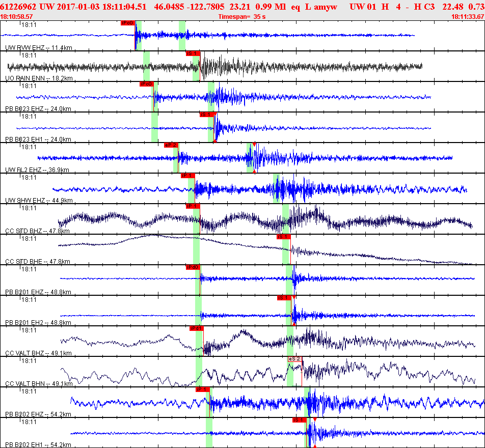Click the UW SHW EHZ -- 44.9km channel label
The height and width of the screenshot is (448, 485).
click(39, 201)
